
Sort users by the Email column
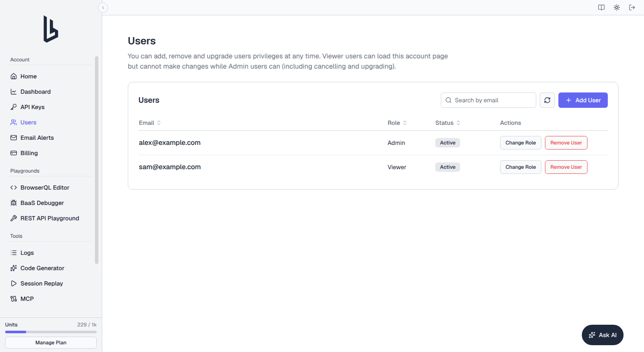[150, 123]
